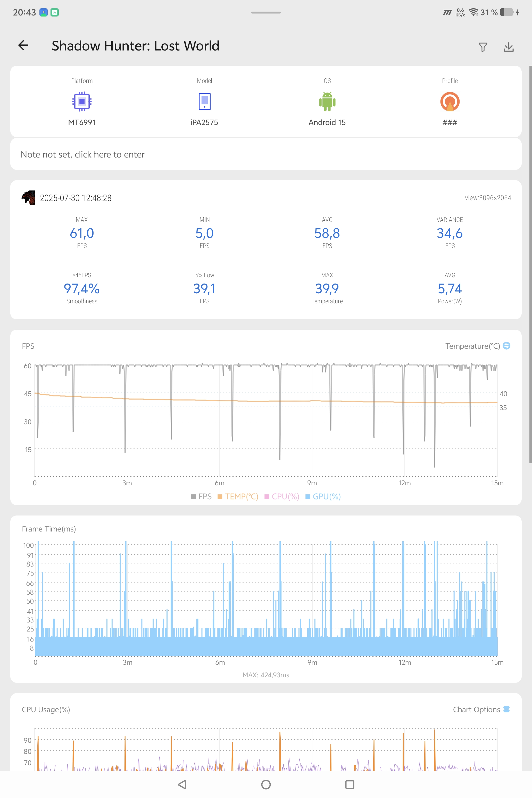Tap the green notification app icon
The height and width of the screenshot is (798, 532).
click(x=55, y=12)
